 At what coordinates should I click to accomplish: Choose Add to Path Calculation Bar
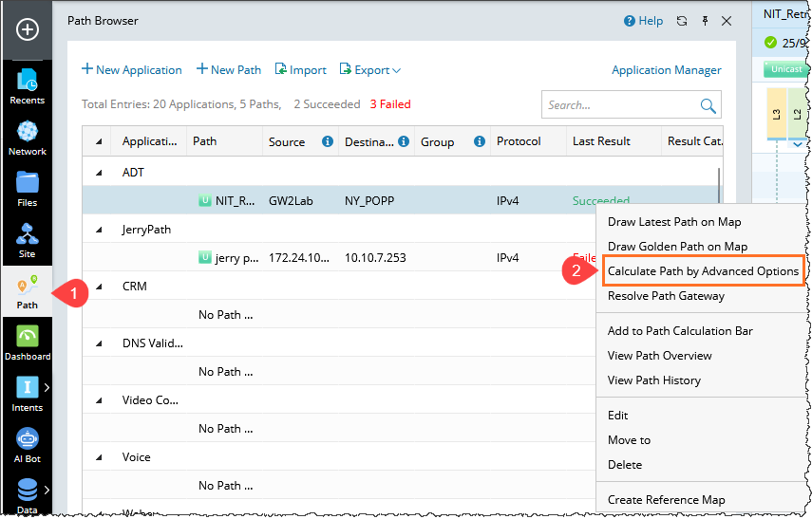[680, 331]
